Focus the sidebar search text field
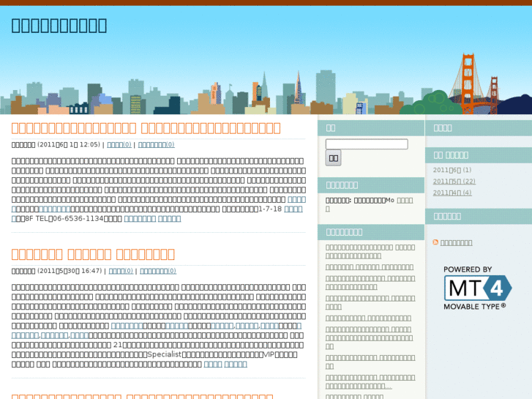532x399 pixels. (366, 144)
